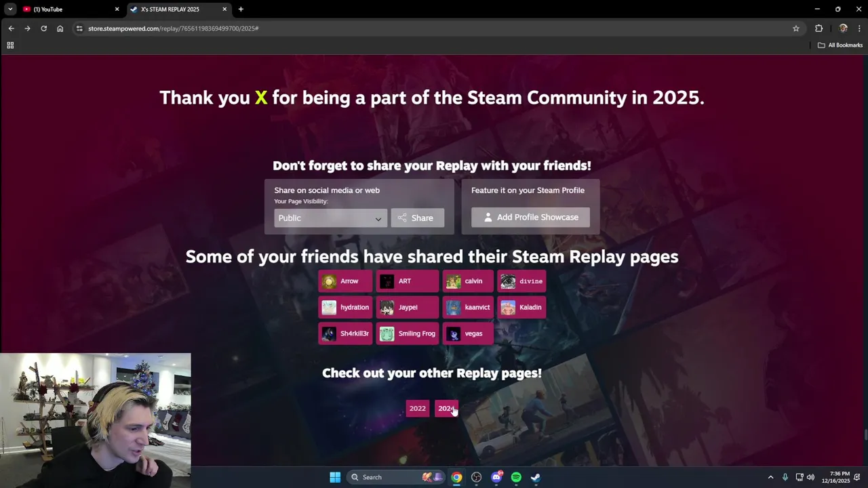This screenshot has width=868, height=488.
Task: Switch to the YouTube tab
Action: [x=70, y=9]
